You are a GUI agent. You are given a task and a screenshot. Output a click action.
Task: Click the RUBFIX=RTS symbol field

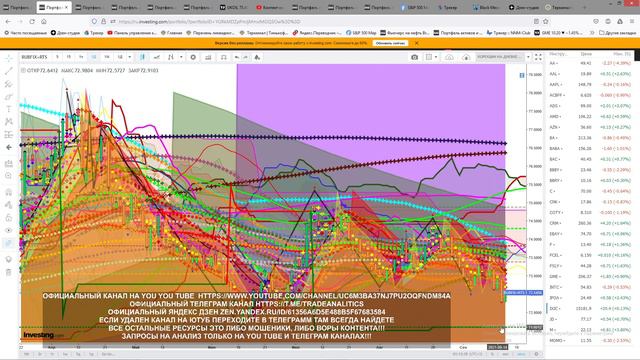35,57
